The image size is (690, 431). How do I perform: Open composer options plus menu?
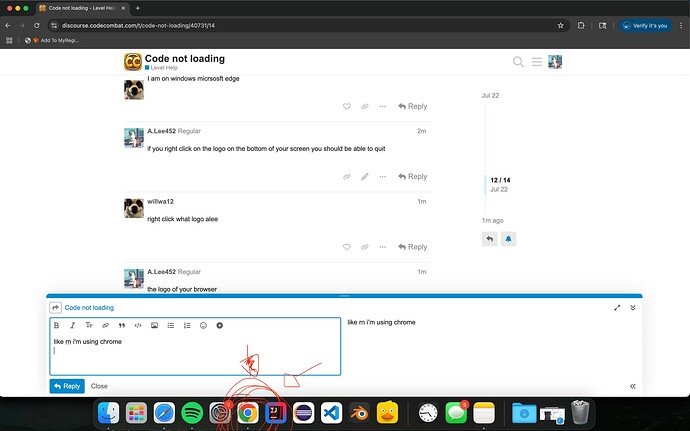220,325
